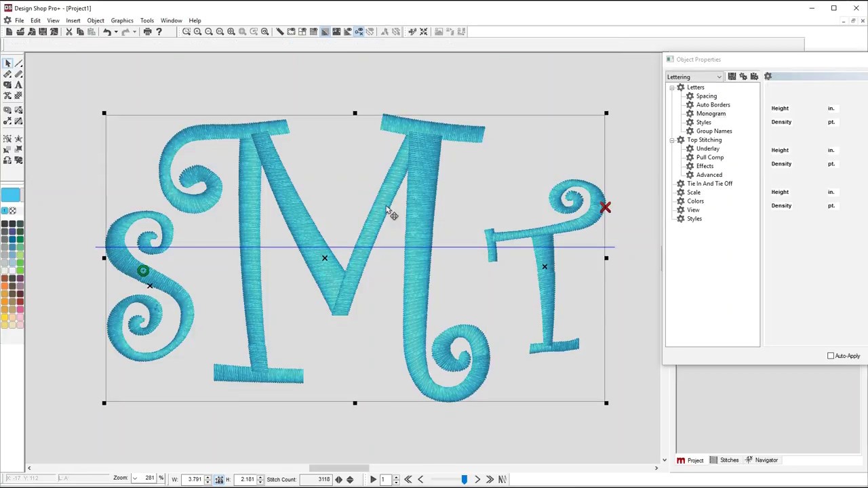Click the ruler measure tool icon
The image size is (868, 488).
[x=279, y=31]
